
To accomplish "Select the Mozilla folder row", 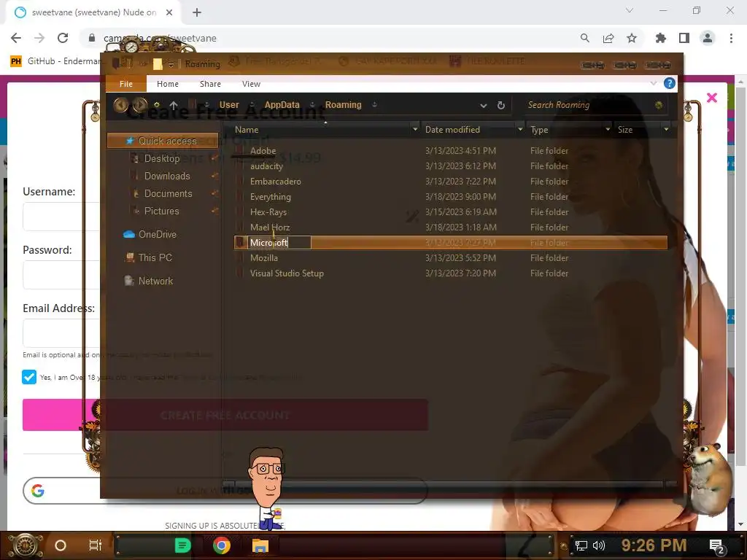I will click(450, 258).
